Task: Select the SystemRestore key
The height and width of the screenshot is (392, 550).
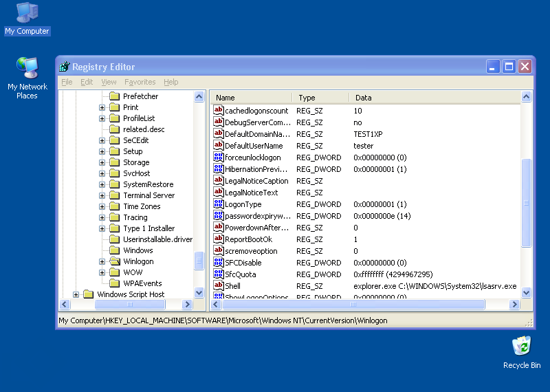Action: (x=148, y=184)
